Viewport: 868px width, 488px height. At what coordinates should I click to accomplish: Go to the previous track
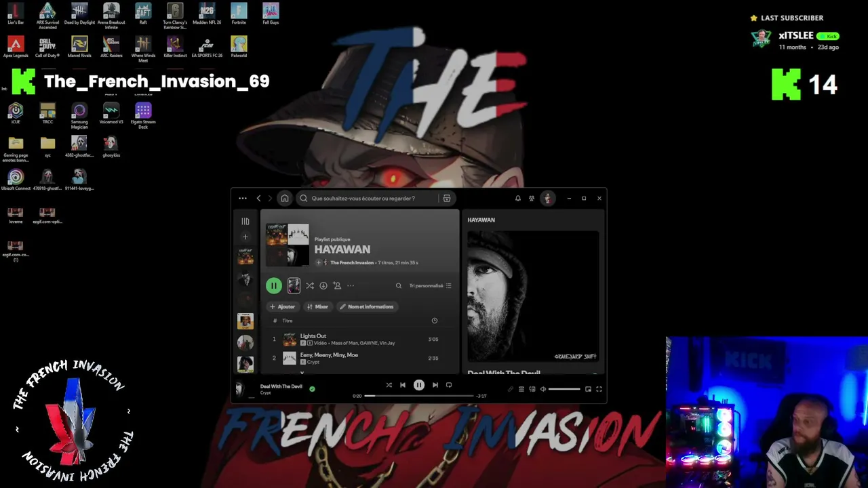pos(403,385)
